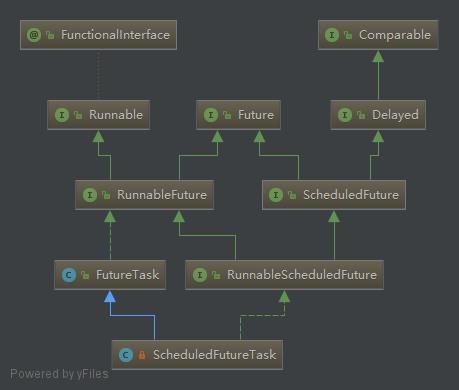Click the visibility lock icon on RunnableFuture
The image size is (459, 390).
click(x=106, y=195)
